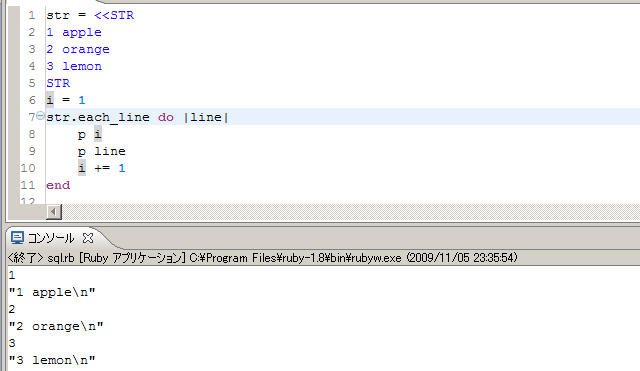This screenshot has height=371, width=640.
Task: Click the '2 orange' heredoc line
Action: pyautogui.click(x=78, y=49)
